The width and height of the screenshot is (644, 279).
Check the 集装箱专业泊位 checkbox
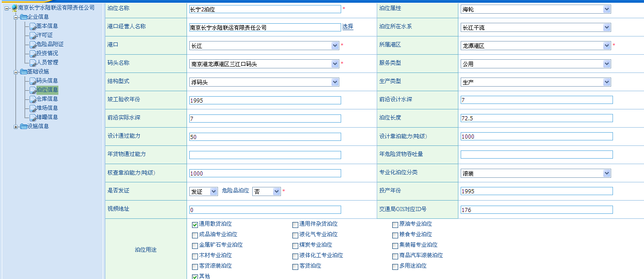395,245
